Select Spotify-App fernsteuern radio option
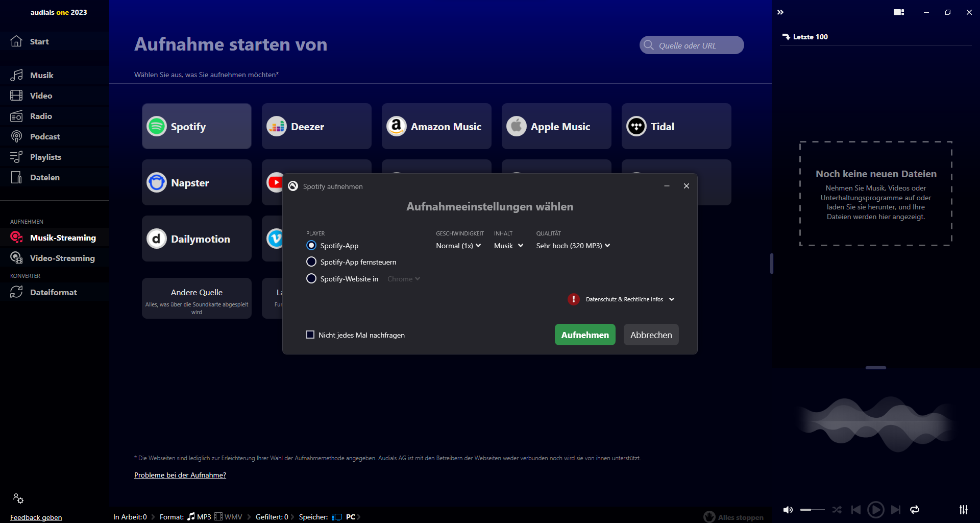980x523 pixels. pyautogui.click(x=311, y=262)
